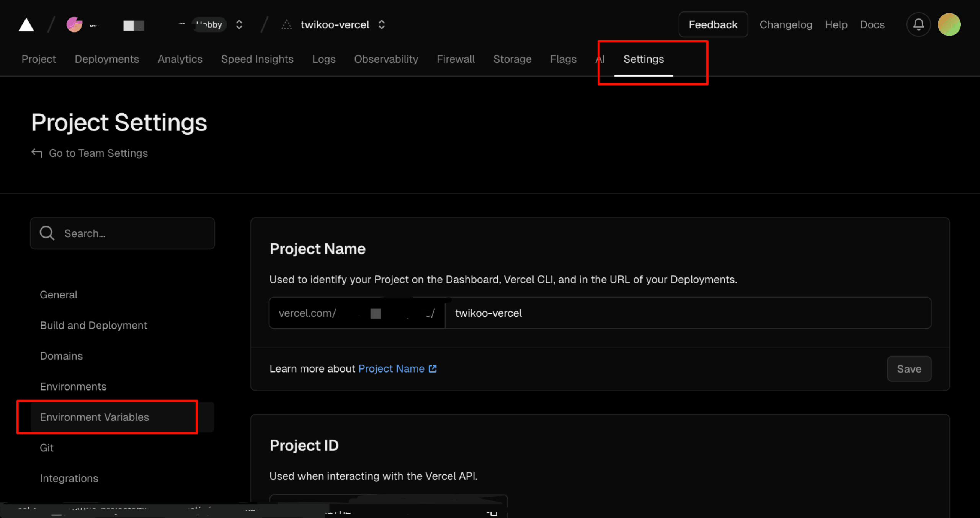The height and width of the screenshot is (518, 980).
Task: Click the Vercel triangle logo
Action: (x=26, y=25)
